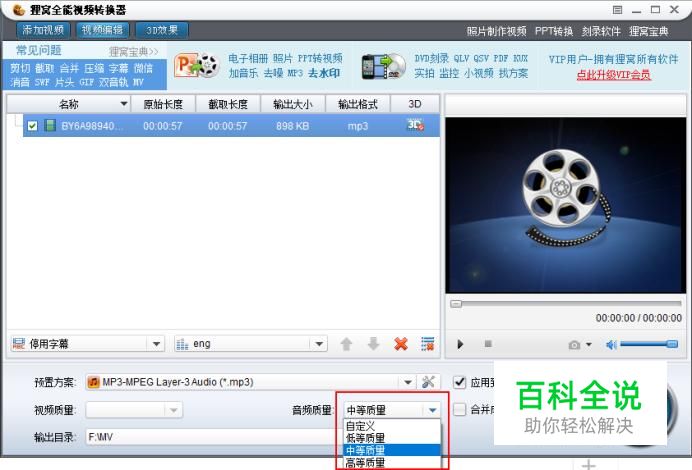Click the 狸窝 app logo in the title bar
This screenshot has height=470, width=692.
pyautogui.click(x=19, y=10)
